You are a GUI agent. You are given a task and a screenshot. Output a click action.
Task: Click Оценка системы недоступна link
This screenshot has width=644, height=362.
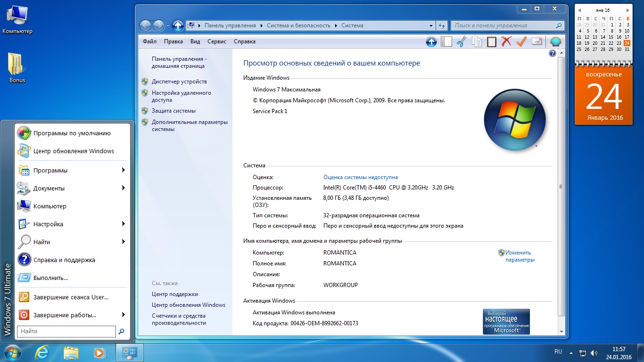pos(361,177)
